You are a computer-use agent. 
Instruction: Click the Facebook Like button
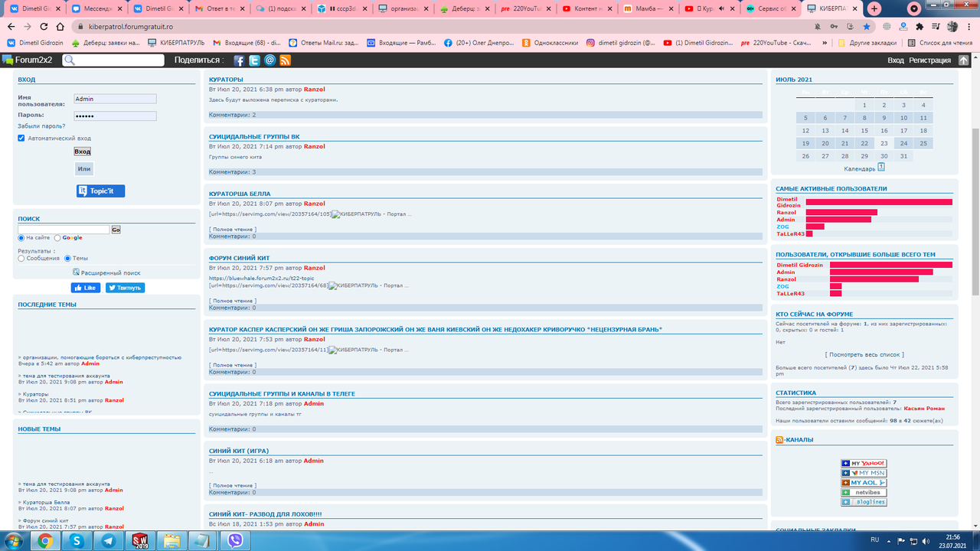click(86, 288)
